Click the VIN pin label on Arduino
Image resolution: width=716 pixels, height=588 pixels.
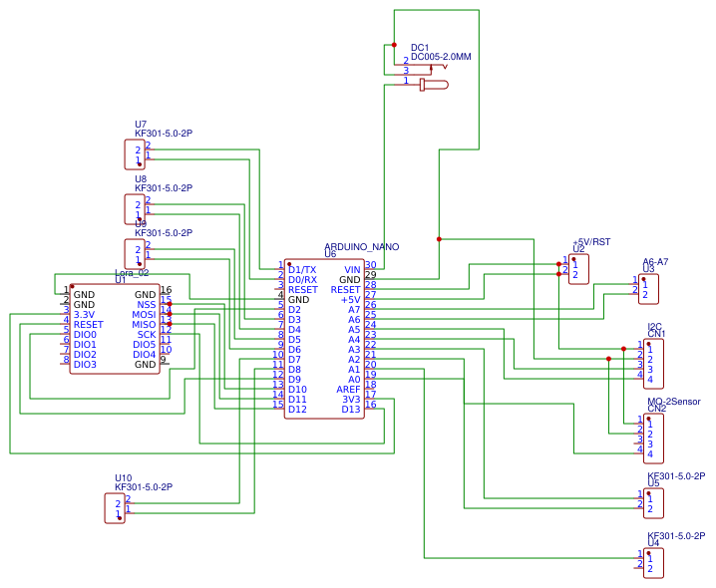click(x=352, y=270)
